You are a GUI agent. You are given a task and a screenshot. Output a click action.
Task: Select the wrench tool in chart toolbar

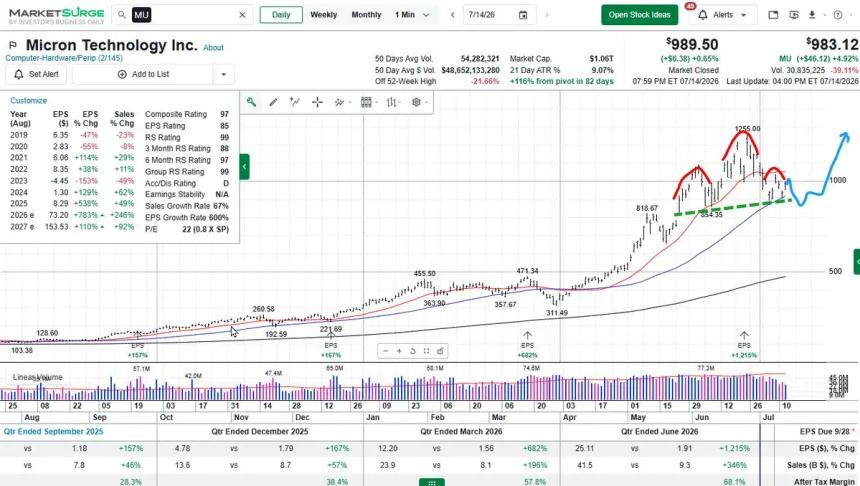251,102
